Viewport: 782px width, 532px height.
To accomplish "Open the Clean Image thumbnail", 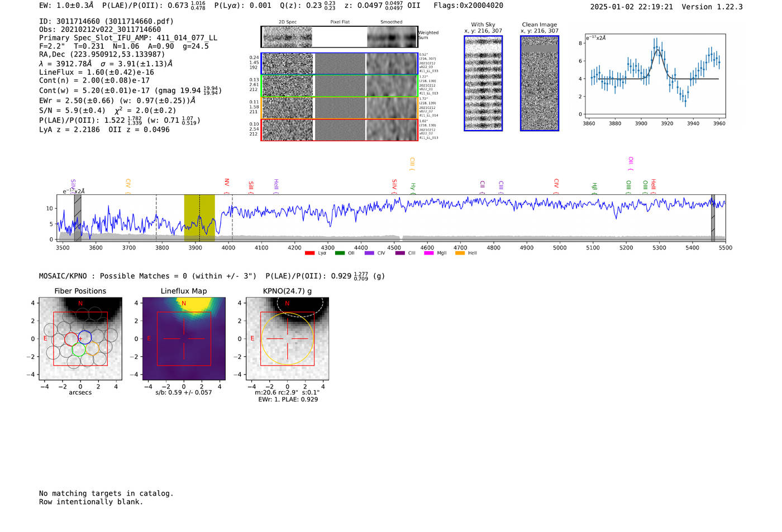I will click(540, 83).
